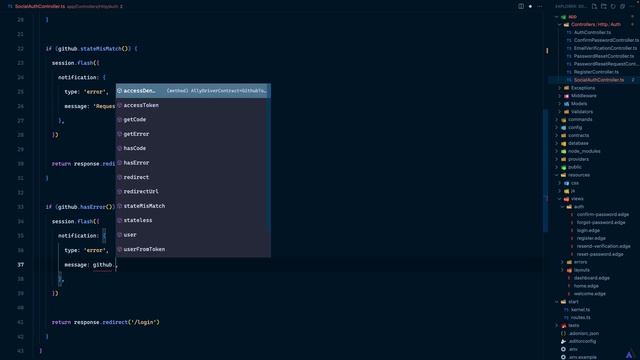Image resolution: width=640 pixels, height=360 pixels.
Task: Click the TS icon beside AuthController.ts
Action: tap(569, 32)
